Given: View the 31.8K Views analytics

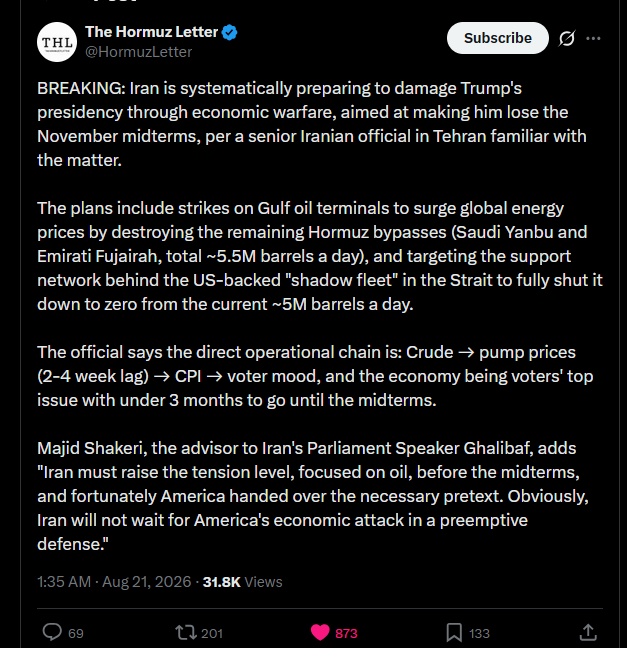Looking at the screenshot, I should (243, 582).
